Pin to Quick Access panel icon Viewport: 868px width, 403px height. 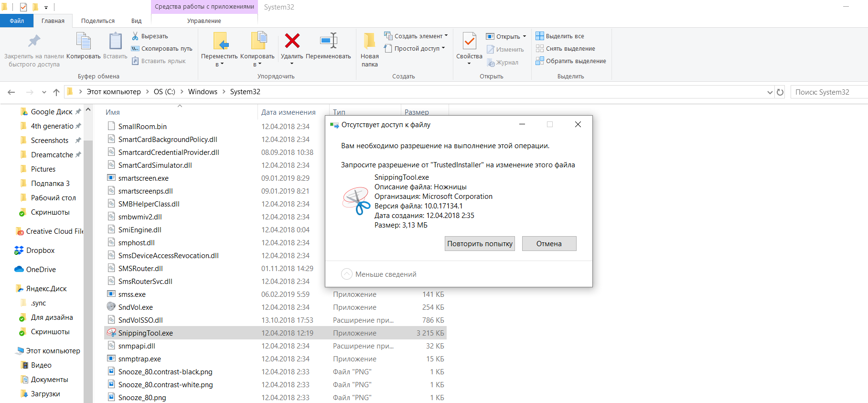[x=34, y=41]
